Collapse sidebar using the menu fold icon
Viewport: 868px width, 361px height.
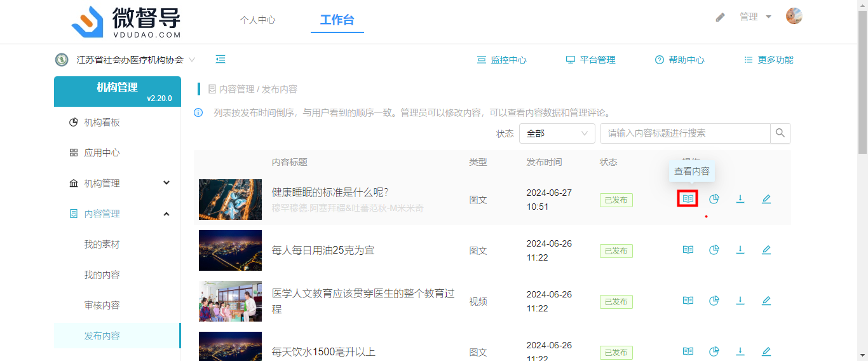(x=220, y=60)
